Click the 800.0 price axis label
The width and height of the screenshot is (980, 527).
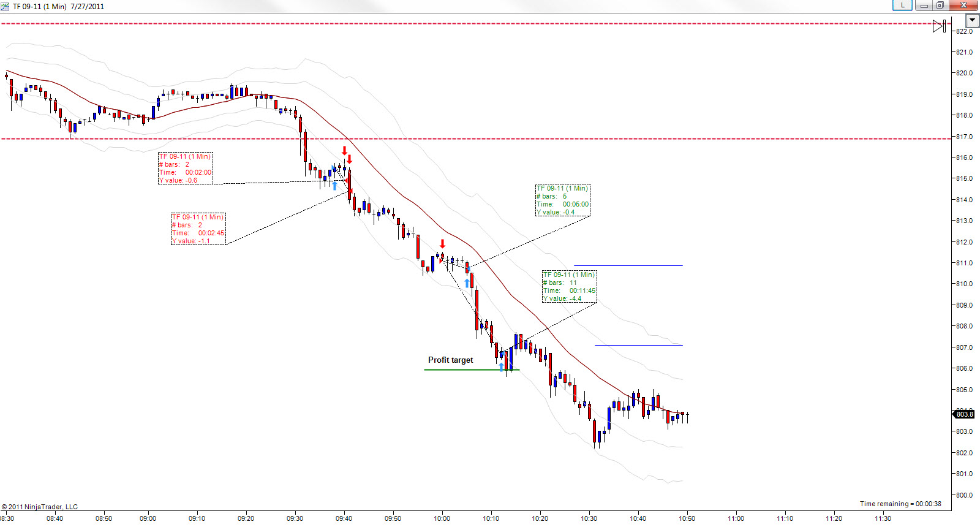(965, 495)
